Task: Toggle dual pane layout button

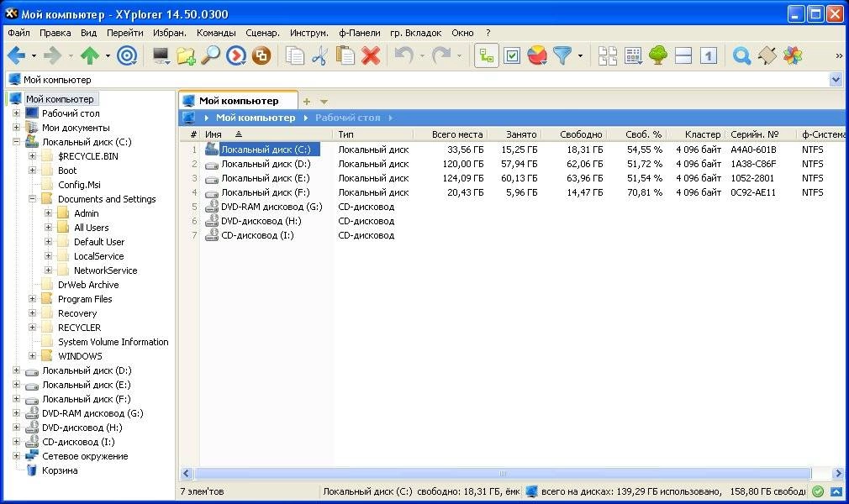Action: click(683, 55)
